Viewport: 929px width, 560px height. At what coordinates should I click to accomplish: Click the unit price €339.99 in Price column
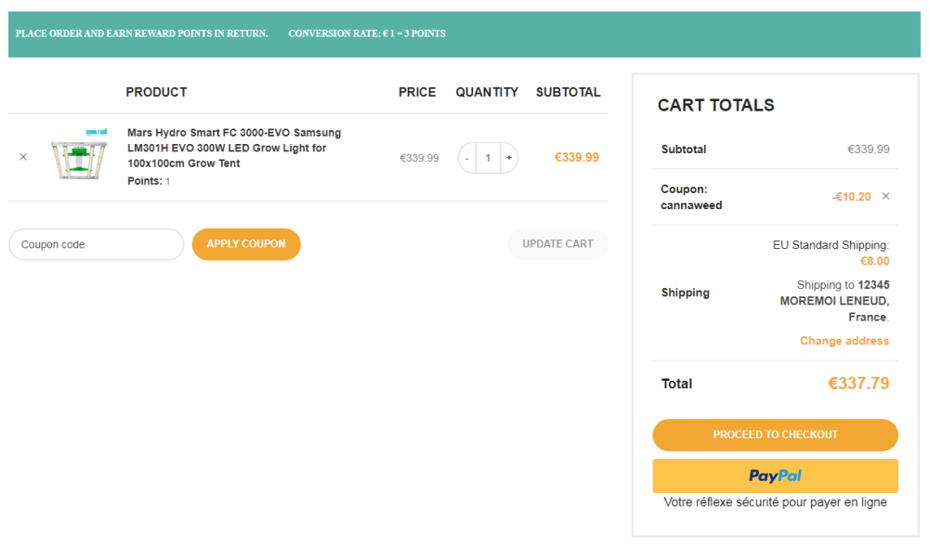(x=419, y=158)
